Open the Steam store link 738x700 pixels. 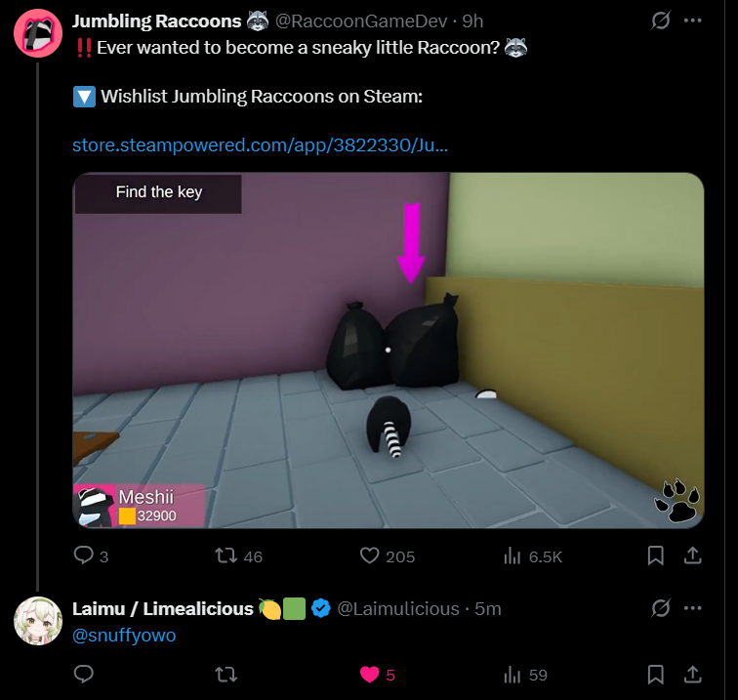click(260, 145)
